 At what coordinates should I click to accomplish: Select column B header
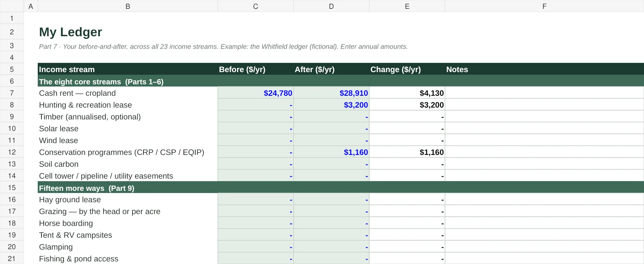(128, 6)
